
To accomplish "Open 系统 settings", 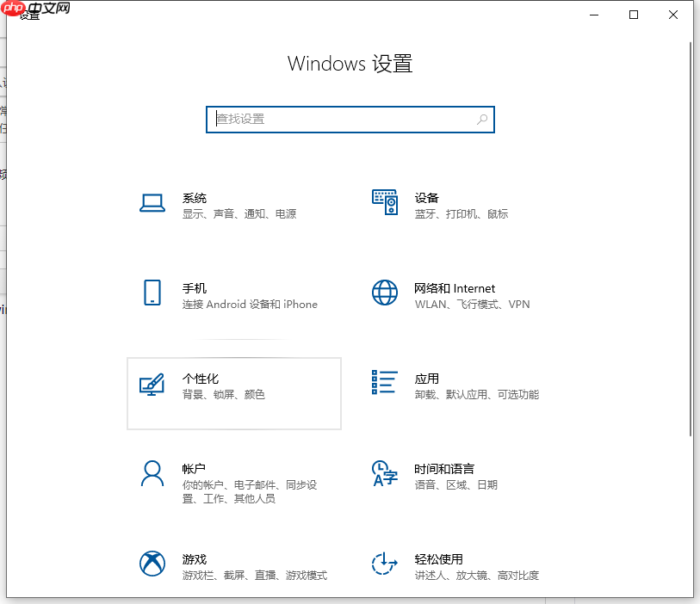I will pyautogui.click(x=195, y=198).
